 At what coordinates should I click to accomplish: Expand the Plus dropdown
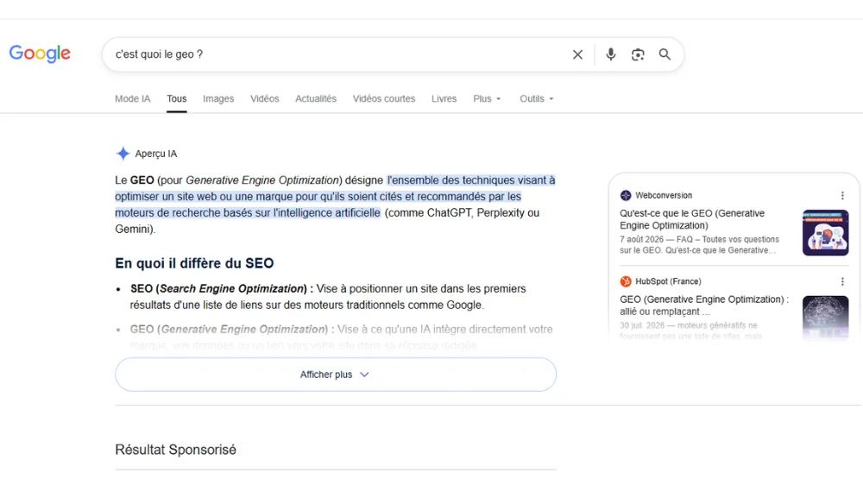(x=487, y=99)
